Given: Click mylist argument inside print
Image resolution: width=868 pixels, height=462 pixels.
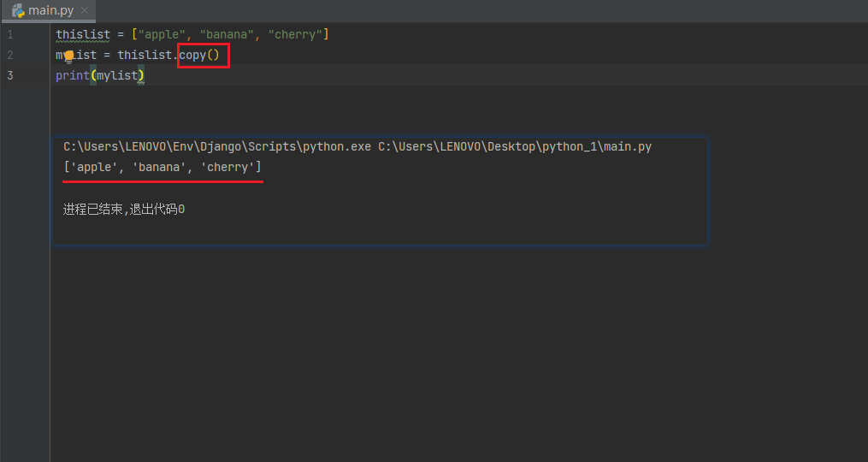Looking at the screenshot, I should [117, 75].
